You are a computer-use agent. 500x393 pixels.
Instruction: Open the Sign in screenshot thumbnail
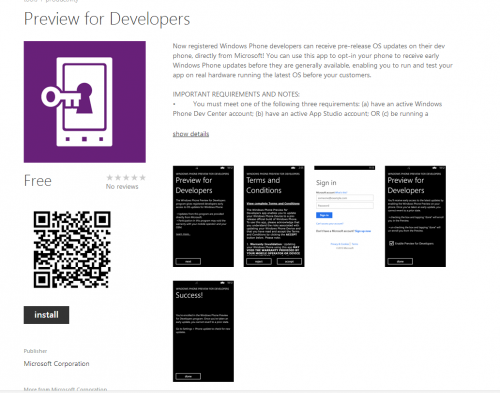click(345, 216)
